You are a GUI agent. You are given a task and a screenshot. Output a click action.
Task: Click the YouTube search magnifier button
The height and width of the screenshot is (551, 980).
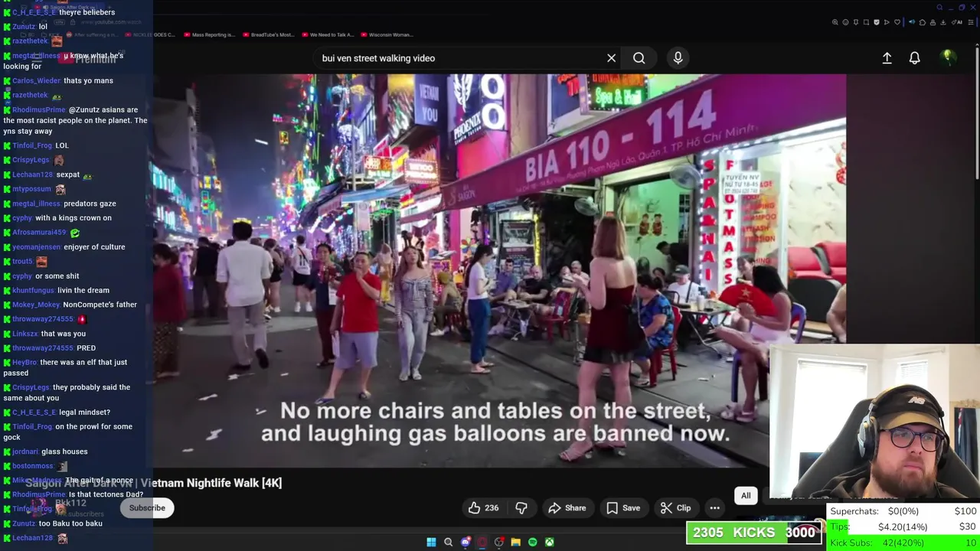[x=639, y=58]
